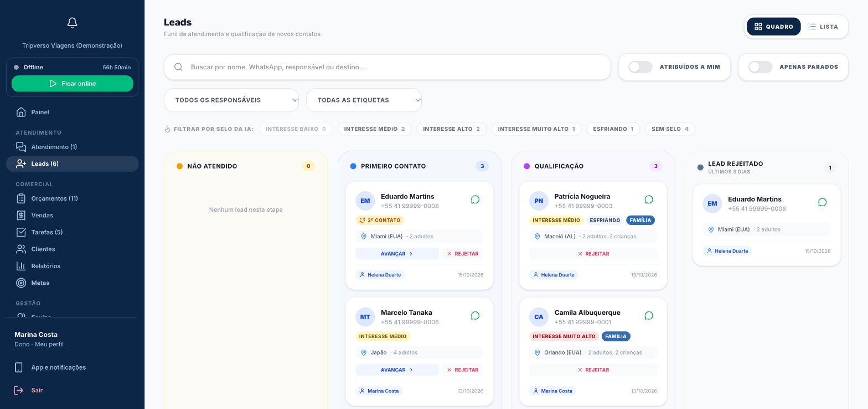Reject Patrícia Nogueira lead
The width and height of the screenshot is (868, 409).
(593, 254)
